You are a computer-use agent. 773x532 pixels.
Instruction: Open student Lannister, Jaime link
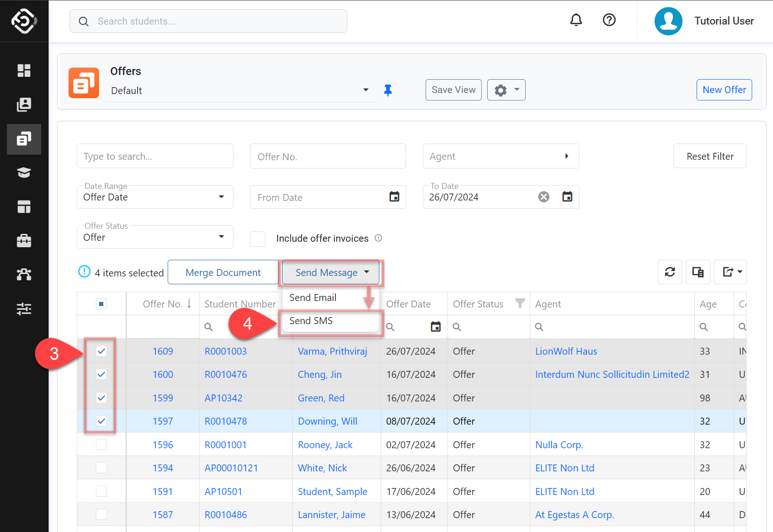[x=331, y=514]
